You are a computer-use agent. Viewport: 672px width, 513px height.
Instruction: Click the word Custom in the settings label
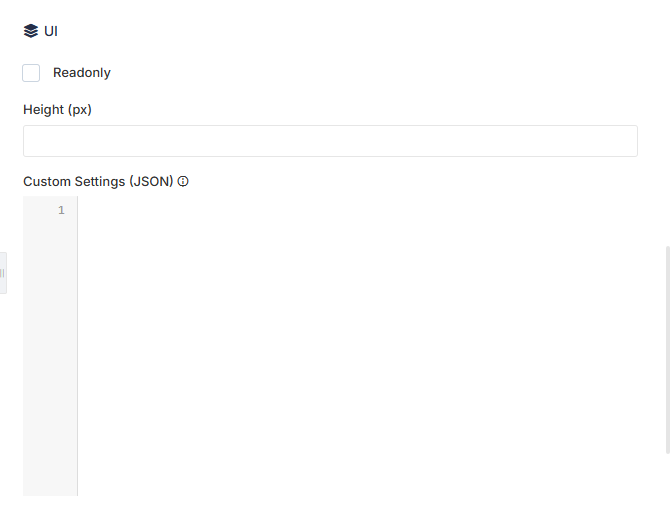tap(47, 181)
